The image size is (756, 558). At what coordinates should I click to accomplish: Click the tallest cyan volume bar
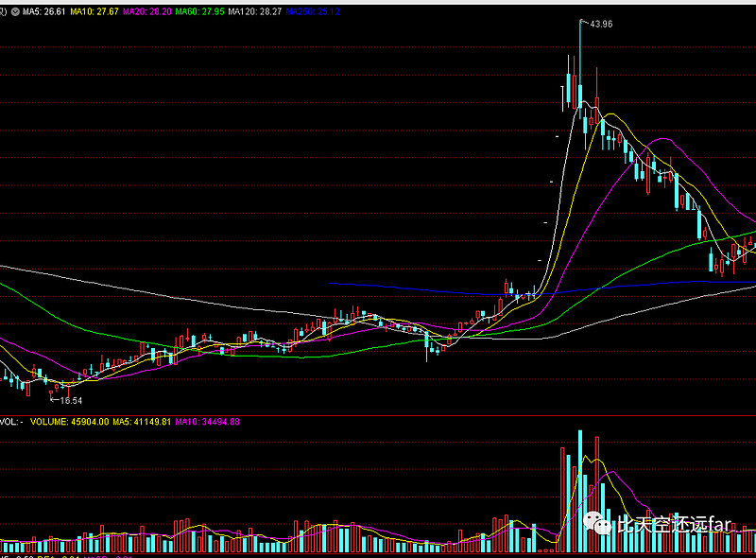tap(579, 490)
